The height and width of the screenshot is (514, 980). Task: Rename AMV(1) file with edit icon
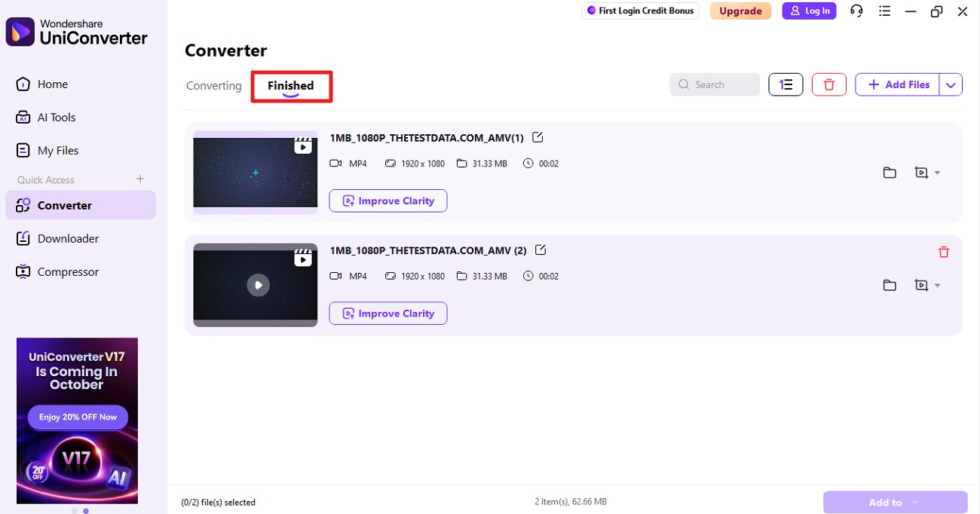537,137
